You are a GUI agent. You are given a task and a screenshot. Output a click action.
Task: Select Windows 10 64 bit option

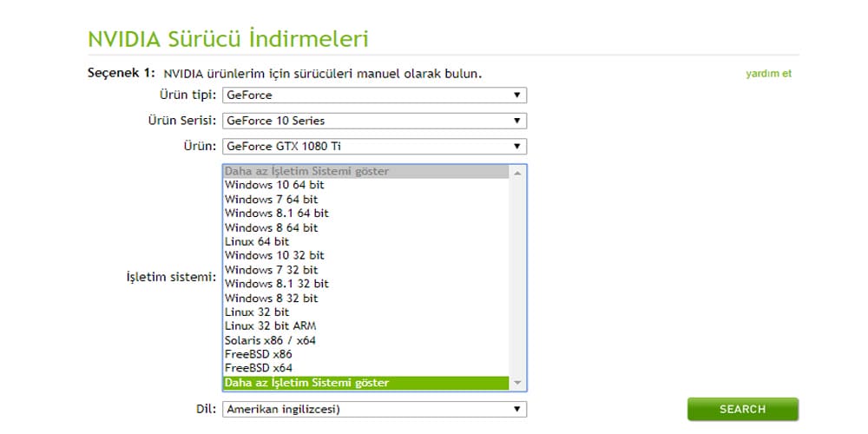[x=274, y=185]
